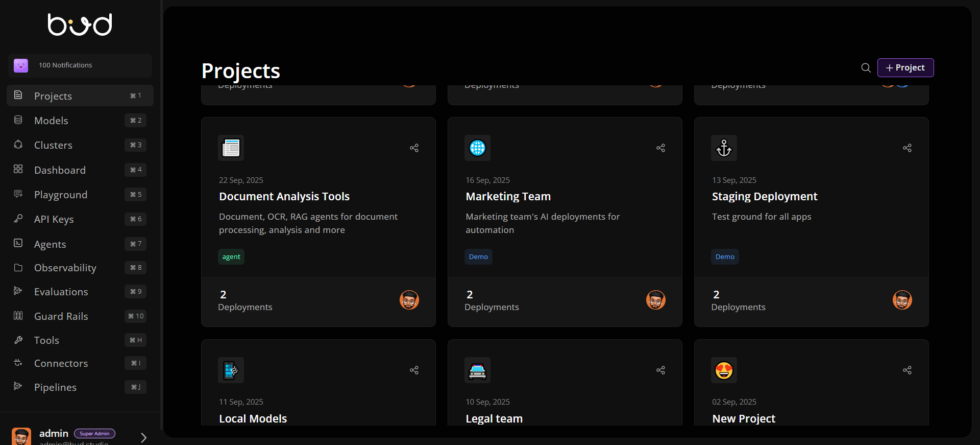
Task: Expand the admin user menu chevron
Action: tap(143, 437)
